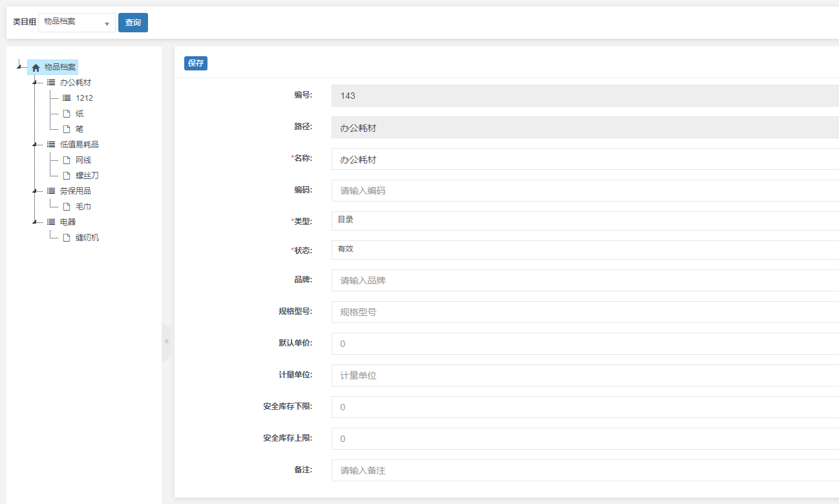Click the file icon beside 纸
Viewport: 839px width, 504px height.
67,114
